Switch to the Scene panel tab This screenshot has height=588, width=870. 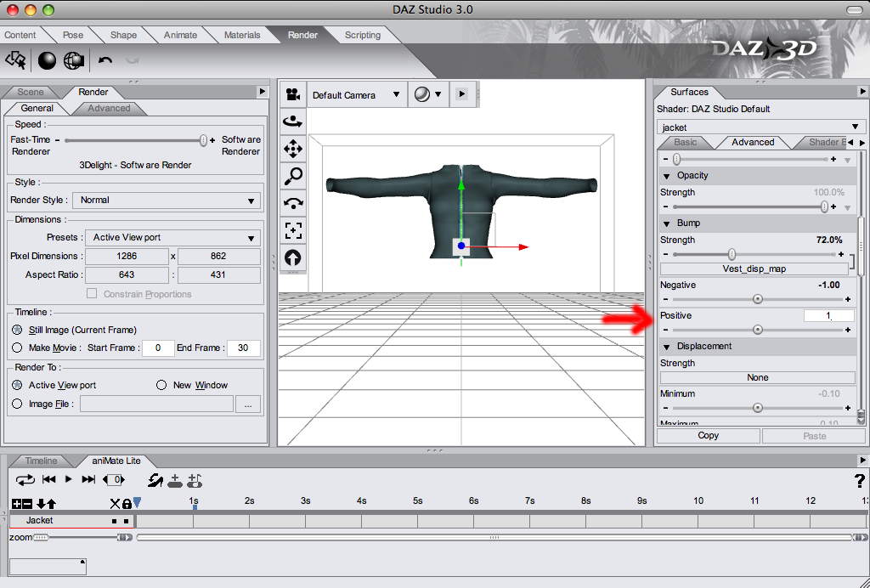tap(31, 92)
